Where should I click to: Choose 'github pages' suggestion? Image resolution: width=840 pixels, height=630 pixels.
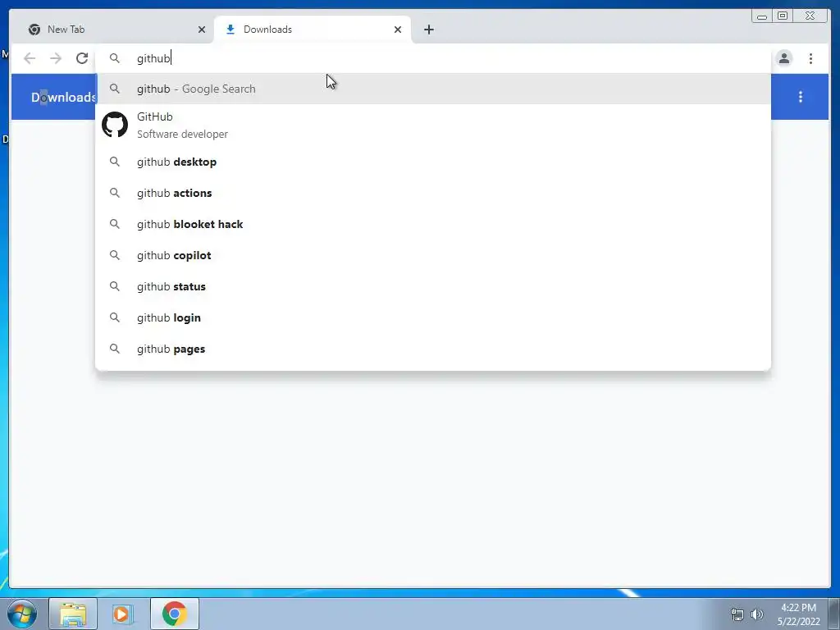(433, 349)
